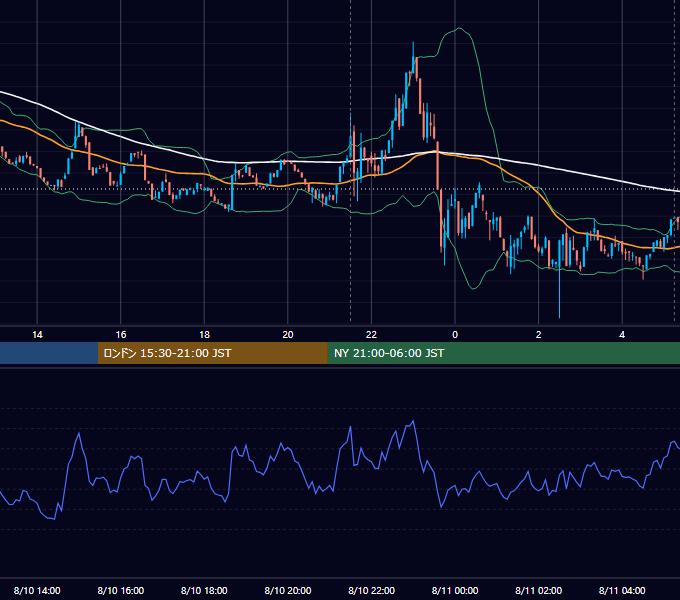680x600 pixels.
Task: Click the hour label 20 on price chart axis
Action: pyautogui.click(x=288, y=335)
